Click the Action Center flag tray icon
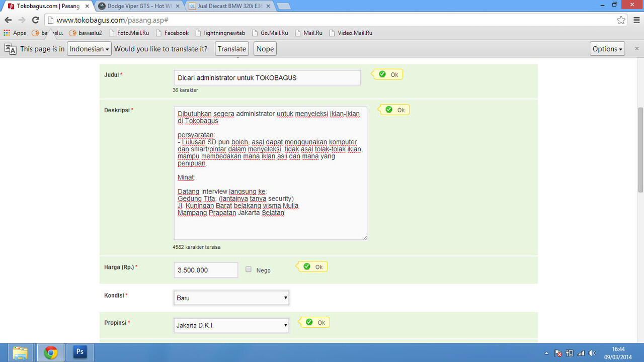 click(559, 353)
